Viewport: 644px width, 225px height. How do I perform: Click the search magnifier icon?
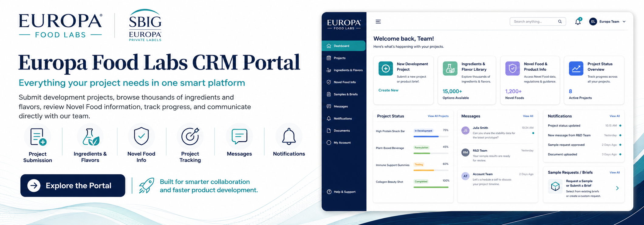click(x=560, y=22)
